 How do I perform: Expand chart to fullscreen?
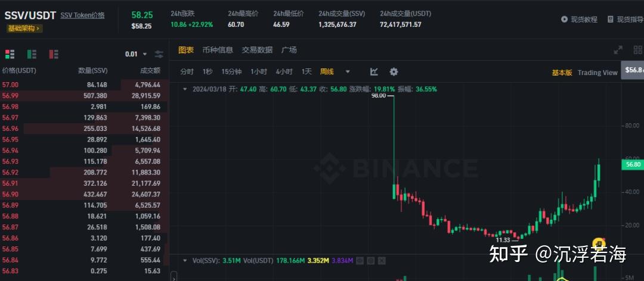pyautogui.click(x=618, y=50)
